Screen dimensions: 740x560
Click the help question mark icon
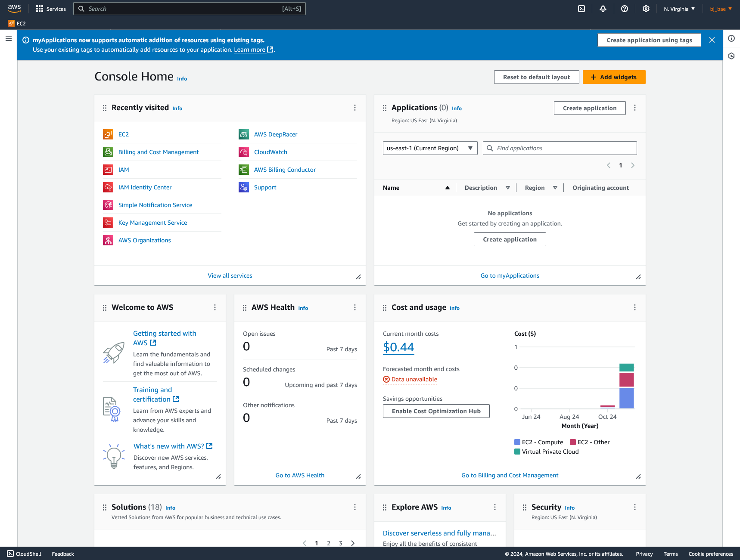(x=624, y=9)
